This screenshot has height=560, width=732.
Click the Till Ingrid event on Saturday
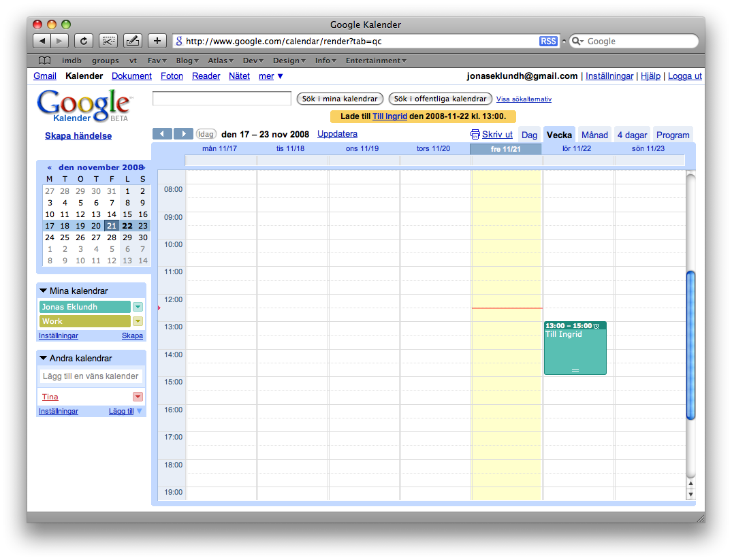pyautogui.click(x=575, y=348)
